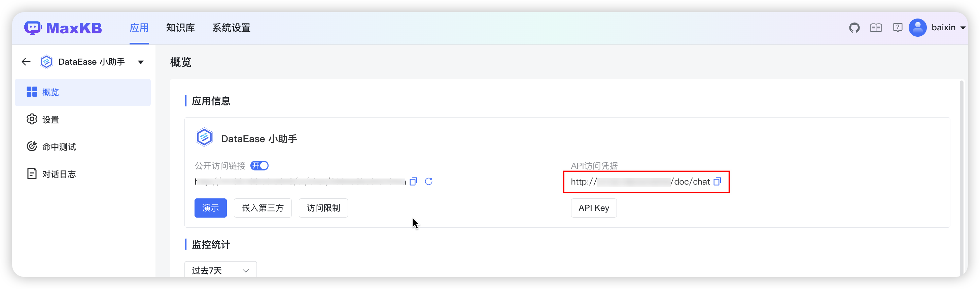Click the GitHub icon in header
980x289 pixels.
[854, 28]
